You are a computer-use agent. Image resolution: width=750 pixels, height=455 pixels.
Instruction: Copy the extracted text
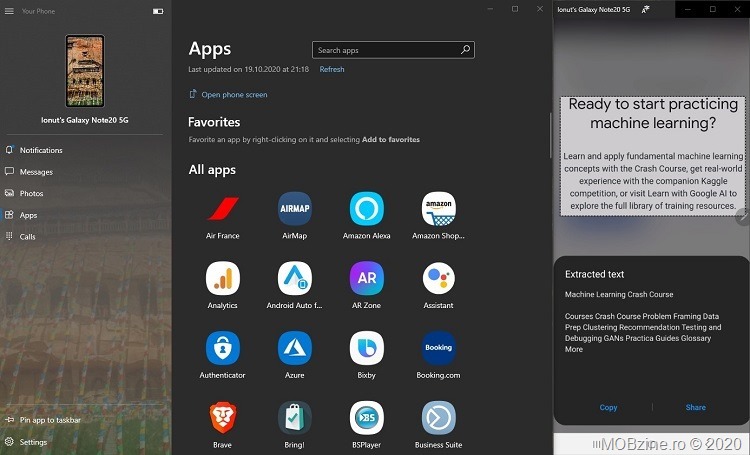608,407
